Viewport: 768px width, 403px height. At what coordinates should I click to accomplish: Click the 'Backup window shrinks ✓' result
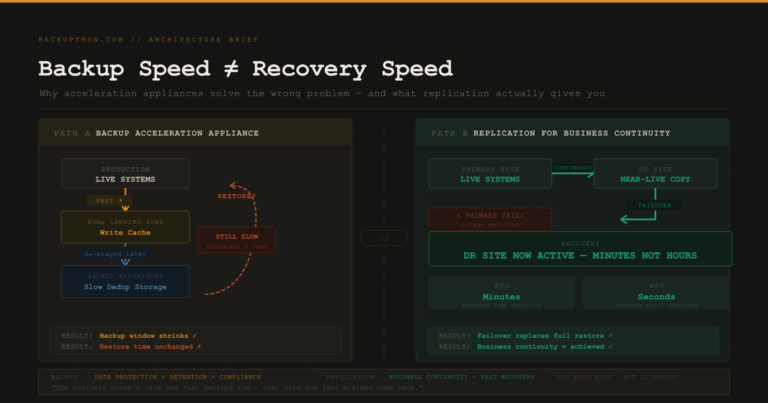148,336
